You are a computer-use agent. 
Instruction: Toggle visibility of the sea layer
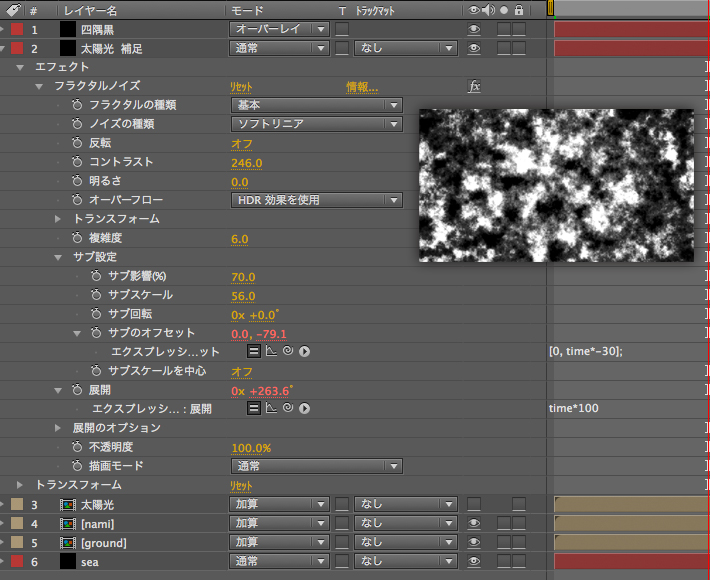coord(473,562)
